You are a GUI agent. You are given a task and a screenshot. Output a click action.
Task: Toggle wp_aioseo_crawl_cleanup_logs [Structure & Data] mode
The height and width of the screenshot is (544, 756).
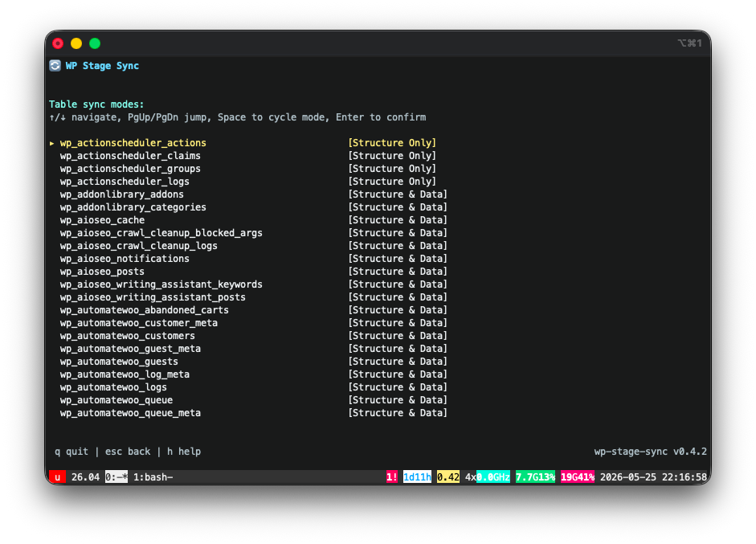coord(398,246)
